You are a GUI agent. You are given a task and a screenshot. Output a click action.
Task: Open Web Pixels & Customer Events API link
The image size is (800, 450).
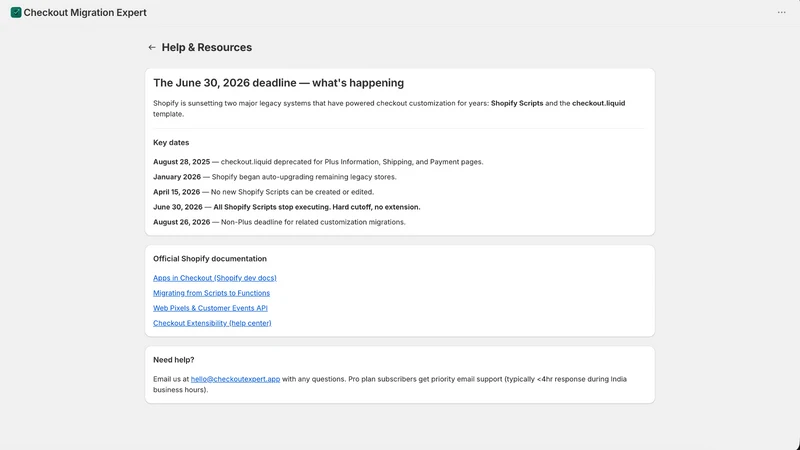[x=210, y=308]
